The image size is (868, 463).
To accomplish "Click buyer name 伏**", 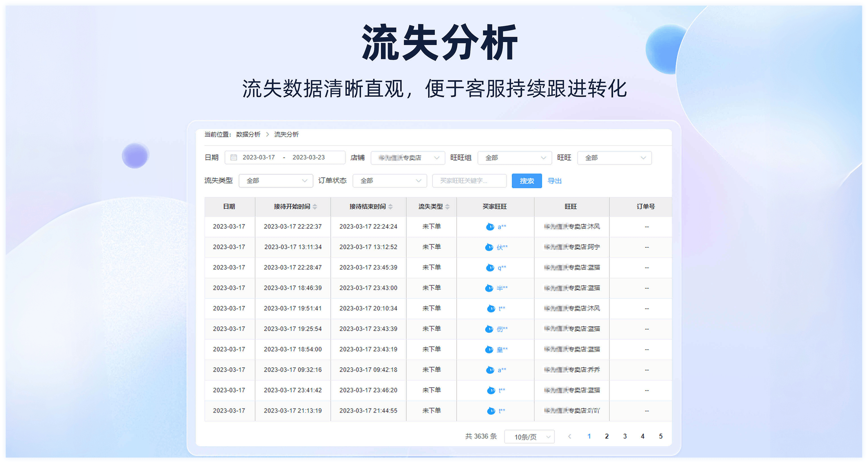I will tap(502, 247).
